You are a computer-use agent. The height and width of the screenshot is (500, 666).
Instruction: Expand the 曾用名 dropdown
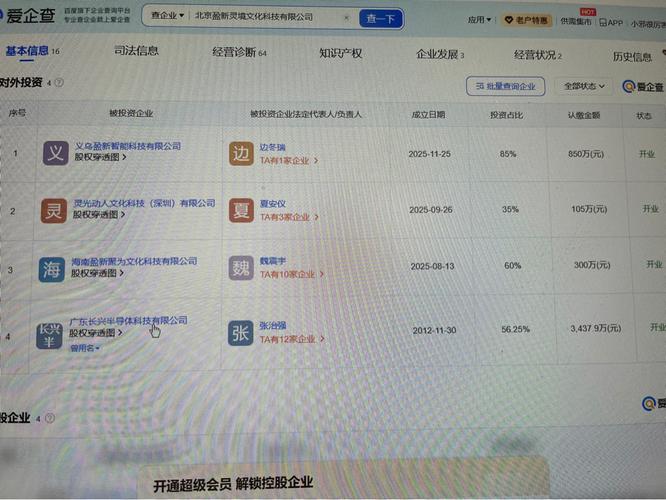click(85, 348)
